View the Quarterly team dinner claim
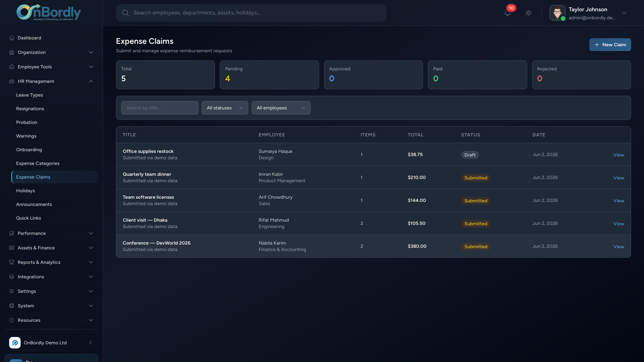The width and height of the screenshot is (644, 362). pos(619,178)
